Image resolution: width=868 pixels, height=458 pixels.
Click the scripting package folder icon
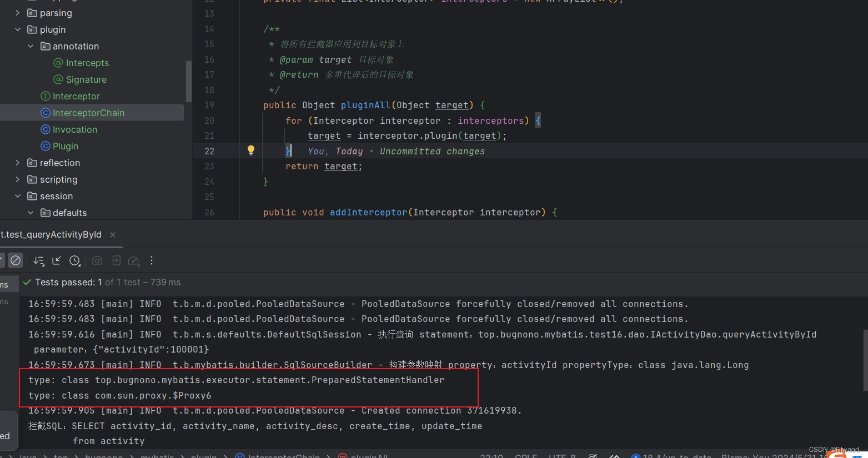point(32,179)
